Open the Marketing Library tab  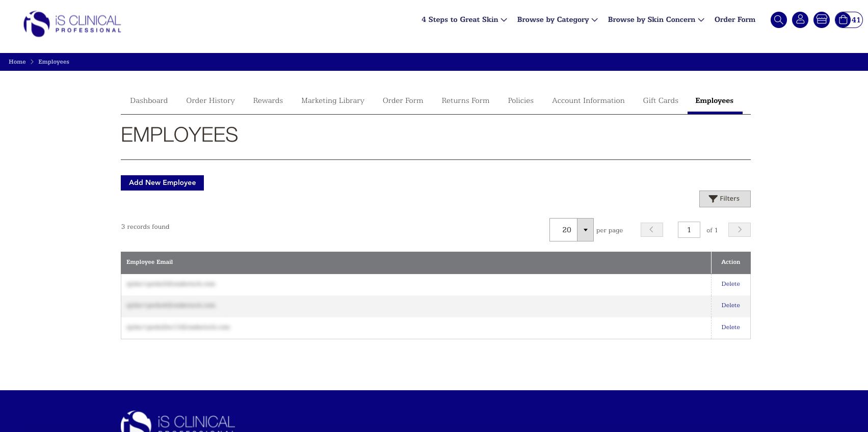(332, 100)
